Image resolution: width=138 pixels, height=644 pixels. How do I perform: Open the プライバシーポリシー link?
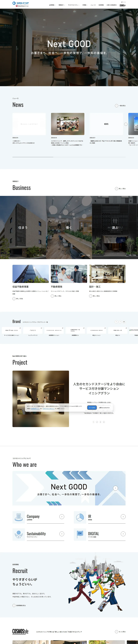click(x=49, y=409)
